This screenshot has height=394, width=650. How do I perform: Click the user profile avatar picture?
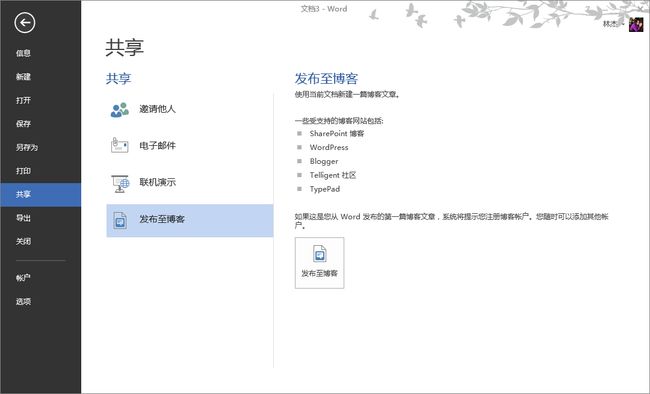636,25
